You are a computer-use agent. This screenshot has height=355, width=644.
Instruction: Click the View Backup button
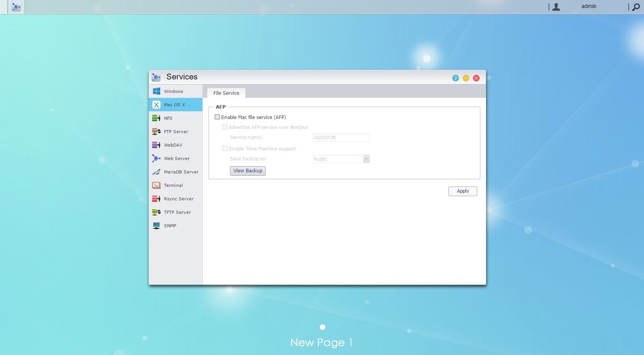[248, 171]
